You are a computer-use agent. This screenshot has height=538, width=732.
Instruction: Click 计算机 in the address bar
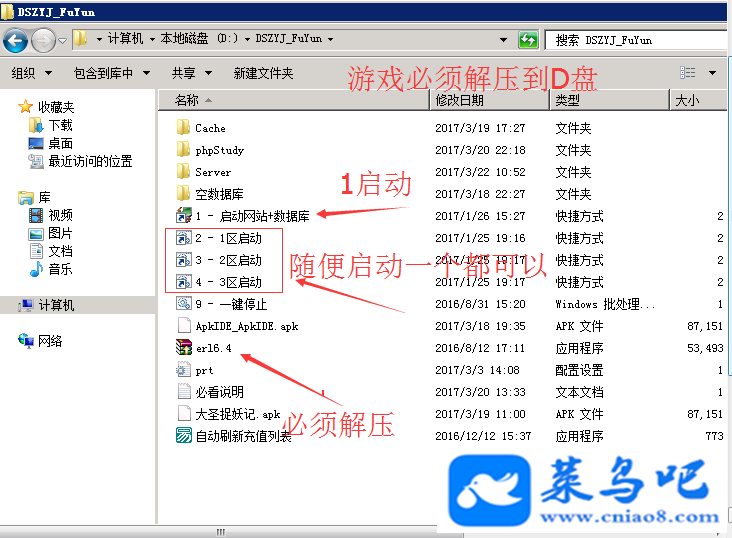pos(125,39)
